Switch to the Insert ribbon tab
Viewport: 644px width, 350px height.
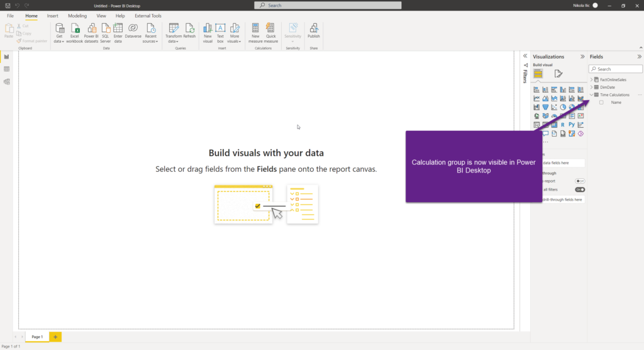53,16
